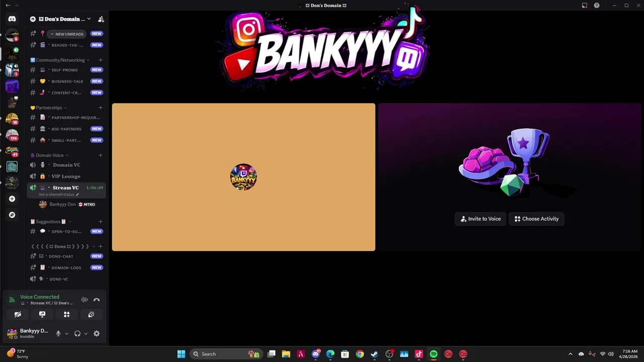Start an activity from voice panel
644x362 pixels.
point(66,314)
